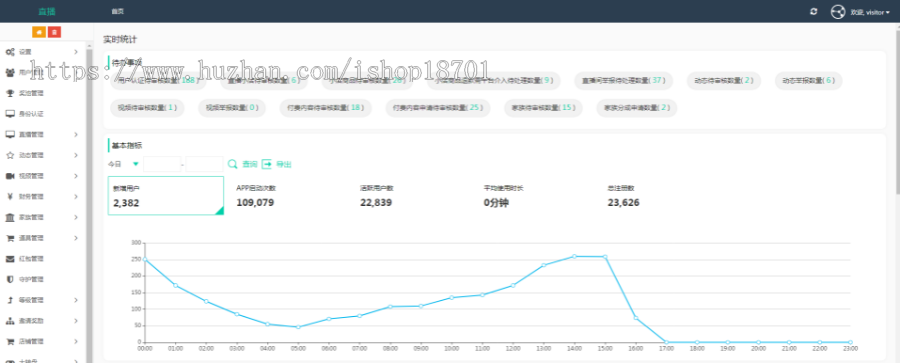Open the 家族待审核数量 (15) chip
The height and width of the screenshot is (363, 900).
click(x=544, y=107)
